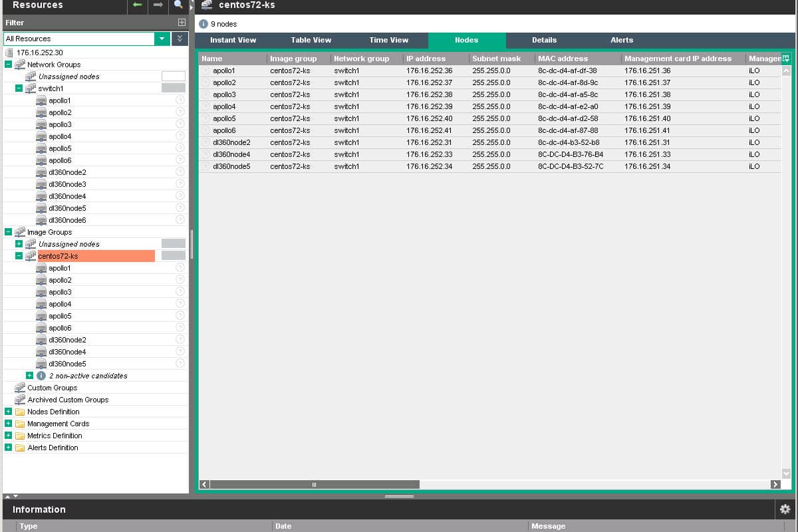Screen dimensions: 798x532
Task: Click the status circle in dl360node5 table row
Action: click(205, 166)
